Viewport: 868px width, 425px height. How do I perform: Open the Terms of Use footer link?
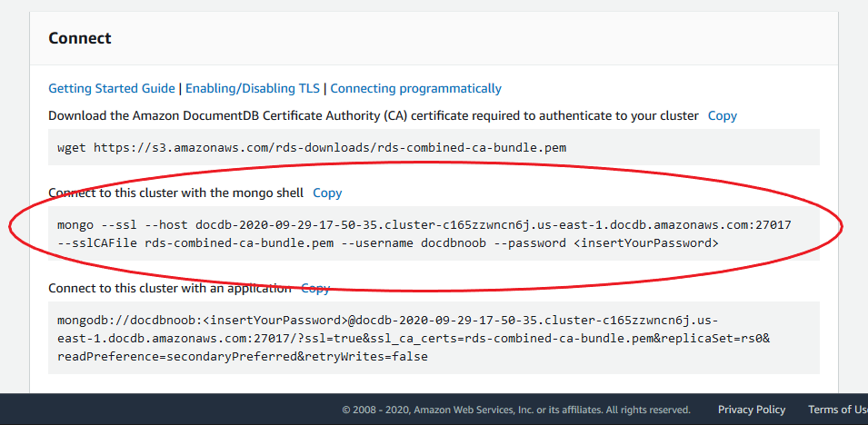[837, 409]
